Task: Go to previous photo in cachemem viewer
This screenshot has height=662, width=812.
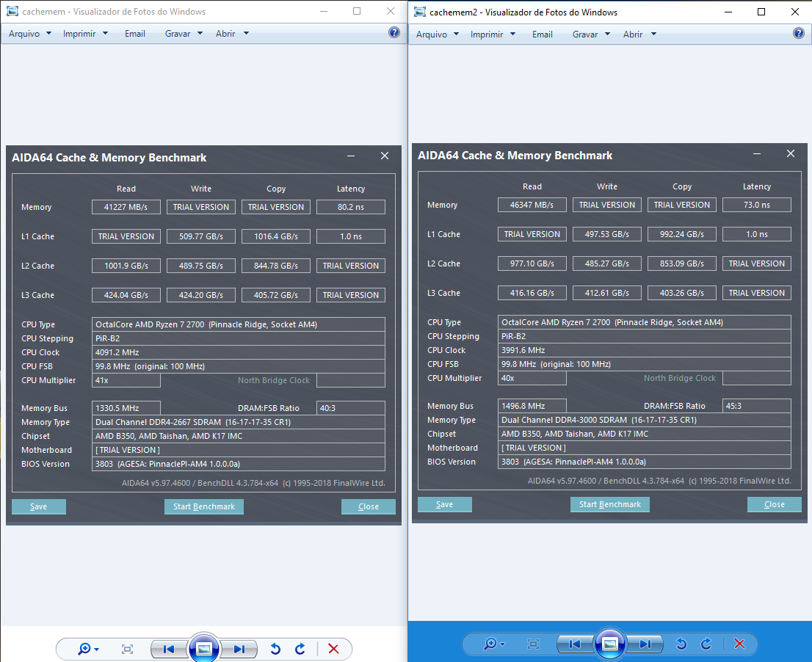Action: click(x=169, y=649)
